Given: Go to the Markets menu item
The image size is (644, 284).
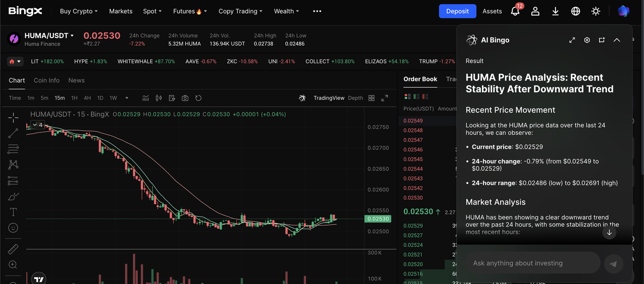Looking at the screenshot, I should coord(121,11).
